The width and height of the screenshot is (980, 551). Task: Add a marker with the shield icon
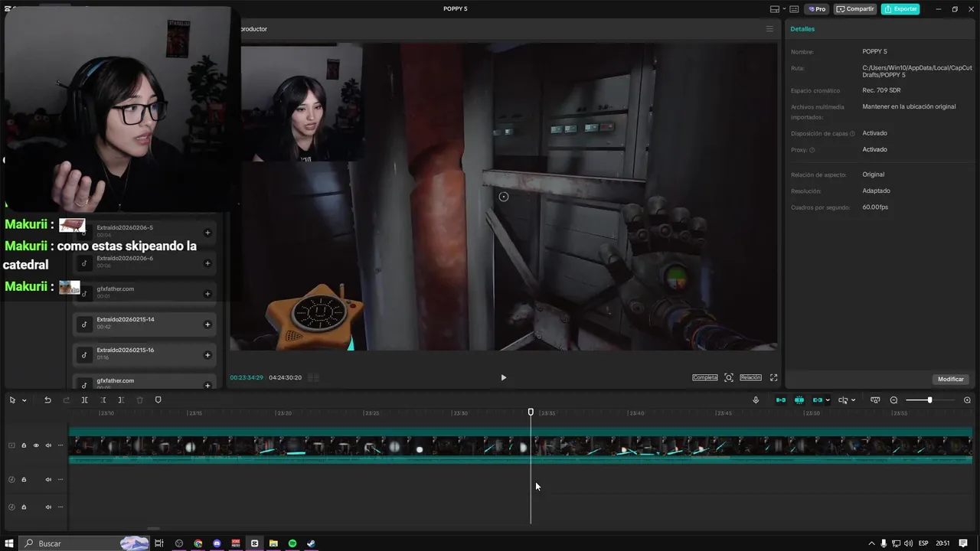158,399
